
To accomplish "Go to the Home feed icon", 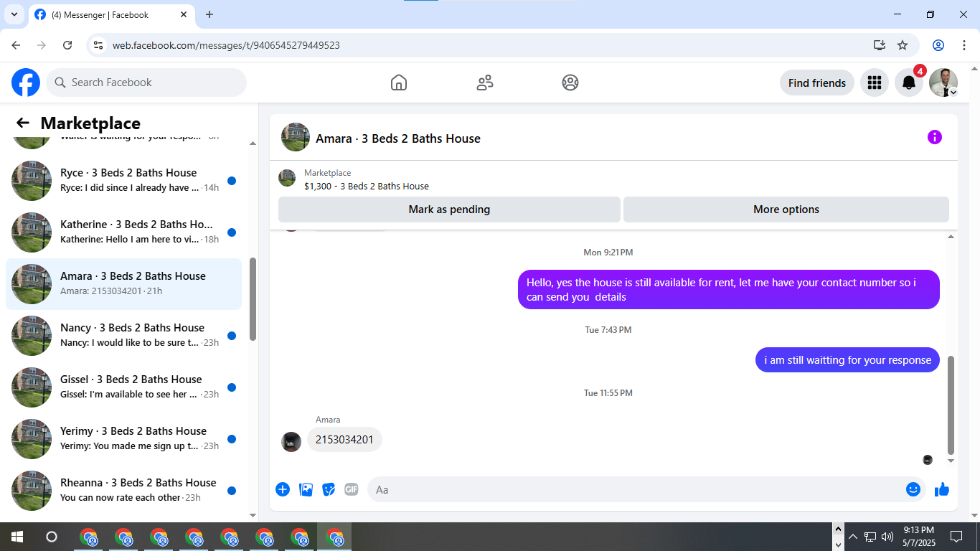I will (399, 83).
